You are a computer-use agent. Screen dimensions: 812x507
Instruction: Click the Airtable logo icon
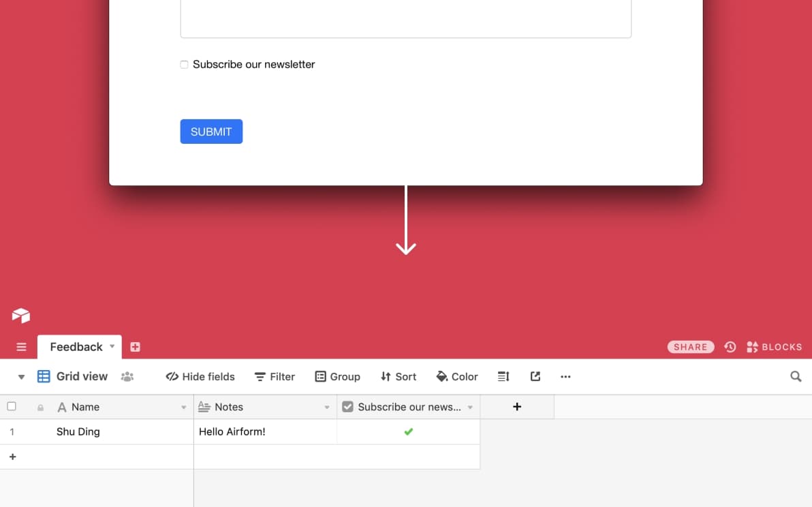coord(21,316)
